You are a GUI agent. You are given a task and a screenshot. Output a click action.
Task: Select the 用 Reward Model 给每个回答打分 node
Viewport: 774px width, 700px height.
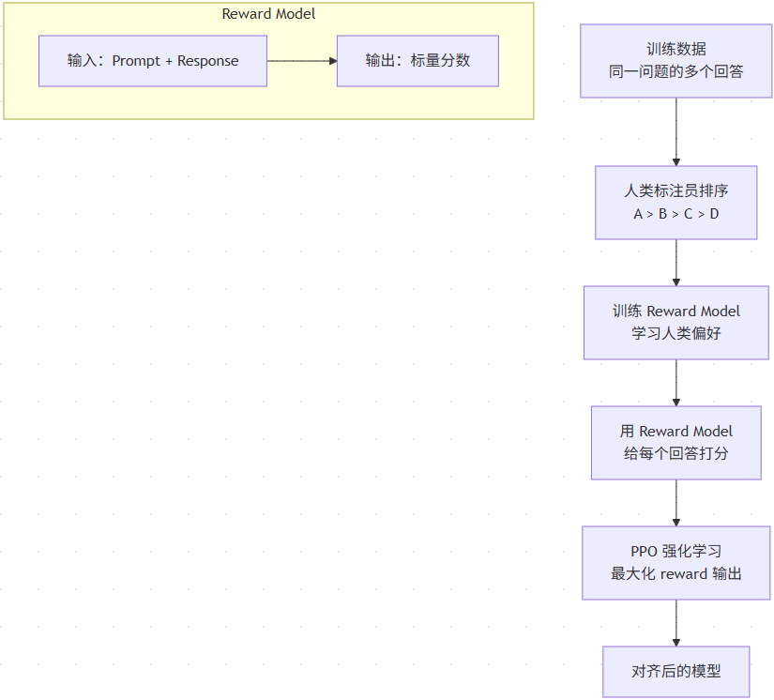(675, 443)
